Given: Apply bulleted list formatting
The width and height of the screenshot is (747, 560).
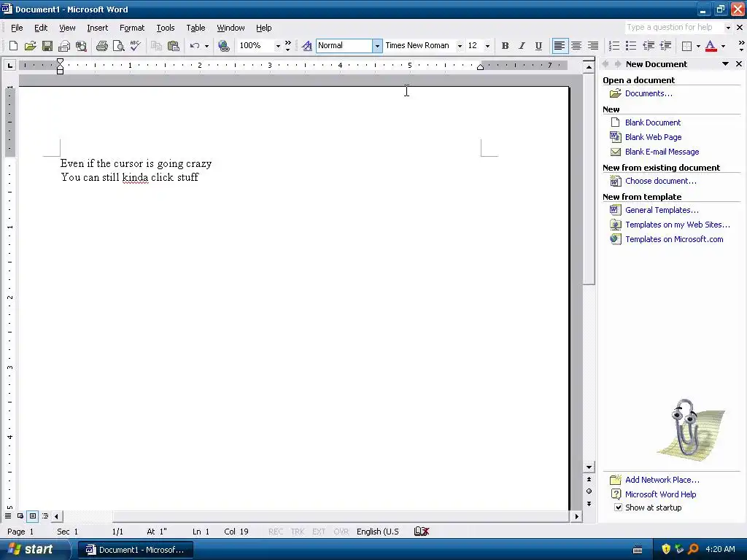Looking at the screenshot, I should [x=631, y=46].
